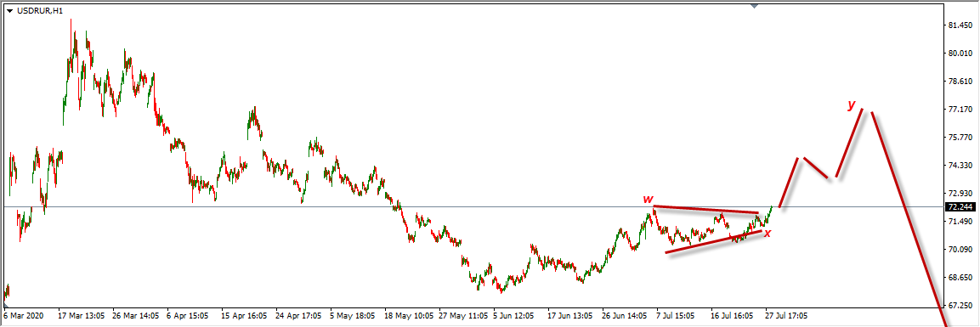The image size is (980, 327).
Task: Click the 15 Apr 16:05 time label
Action: [245, 317]
